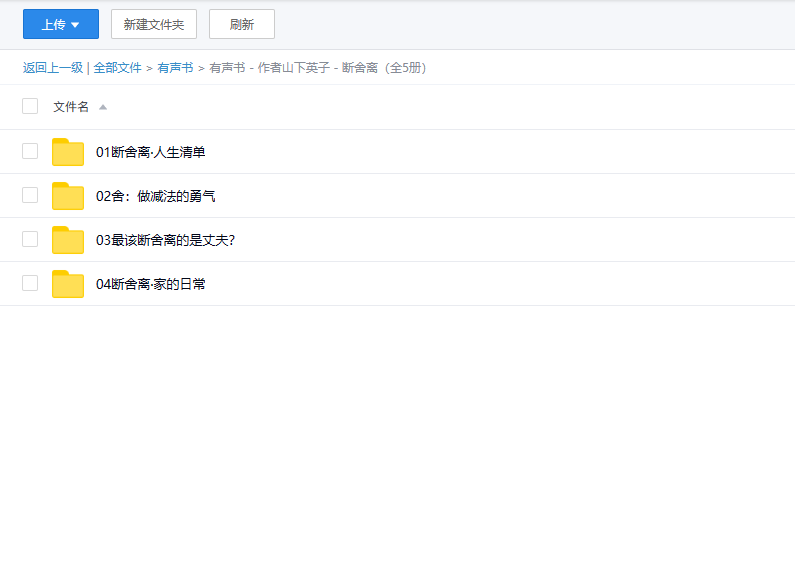The height and width of the screenshot is (577, 795).
Task: Open the 有声书 breadcrumb link
Action: [x=175, y=68]
